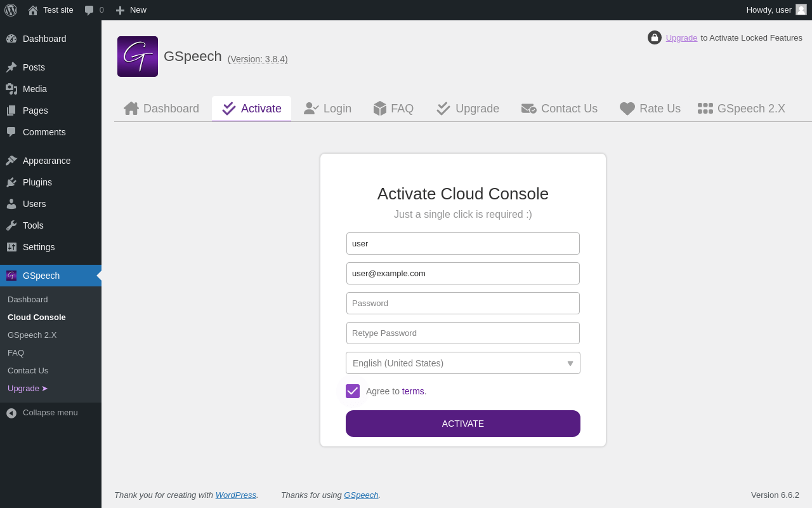Open Contact Us in sidebar submenu
812x508 pixels.
(28, 370)
